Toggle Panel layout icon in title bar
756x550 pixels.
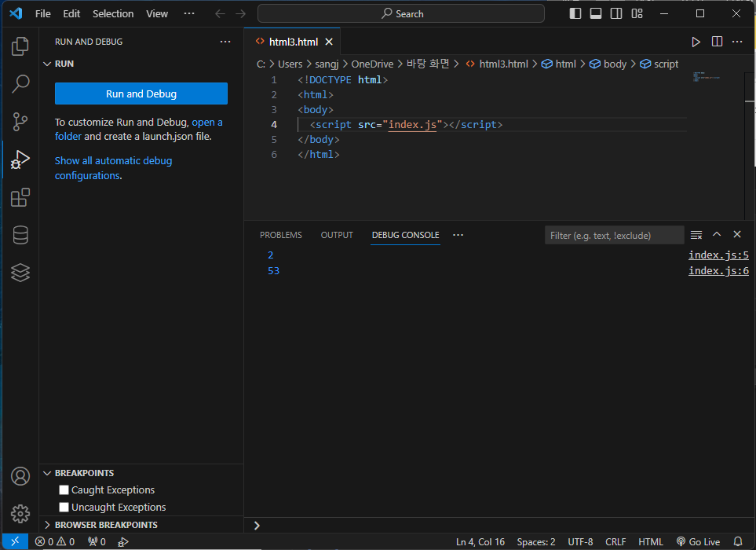point(596,13)
